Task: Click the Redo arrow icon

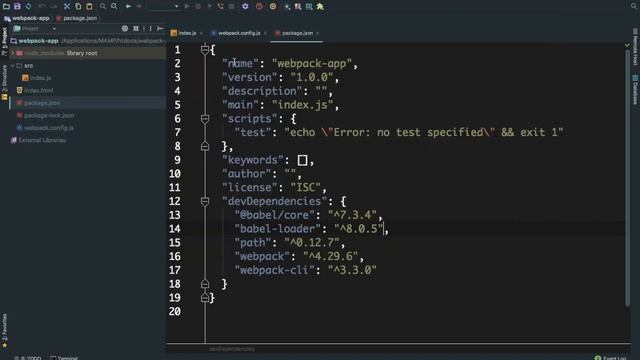Action: coord(53,7)
